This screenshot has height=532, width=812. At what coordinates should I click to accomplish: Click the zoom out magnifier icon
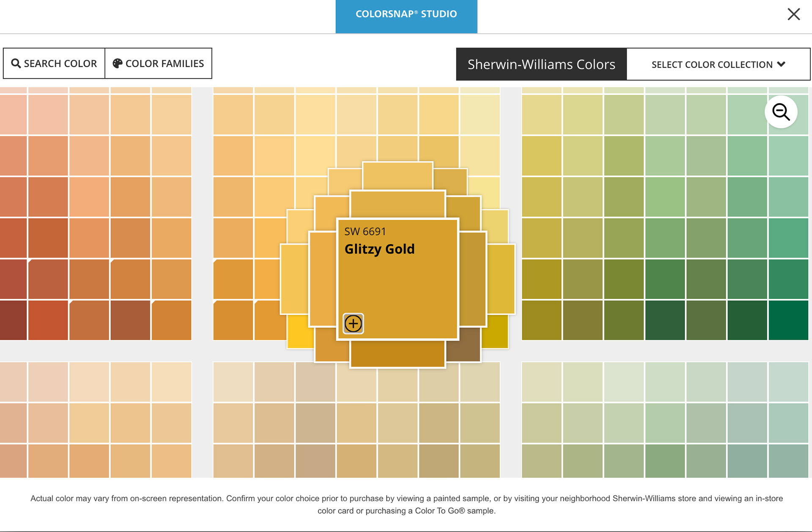(781, 112)
